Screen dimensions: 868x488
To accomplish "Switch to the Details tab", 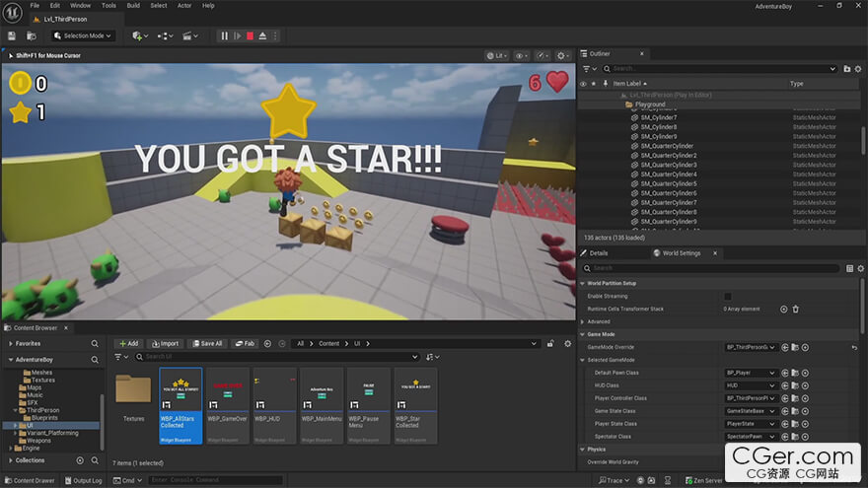I will point(599,253).
